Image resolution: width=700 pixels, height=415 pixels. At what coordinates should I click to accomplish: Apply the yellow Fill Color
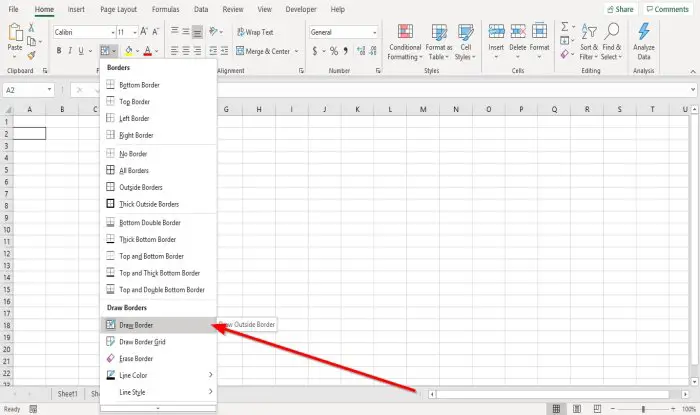[x=129, y=51]
